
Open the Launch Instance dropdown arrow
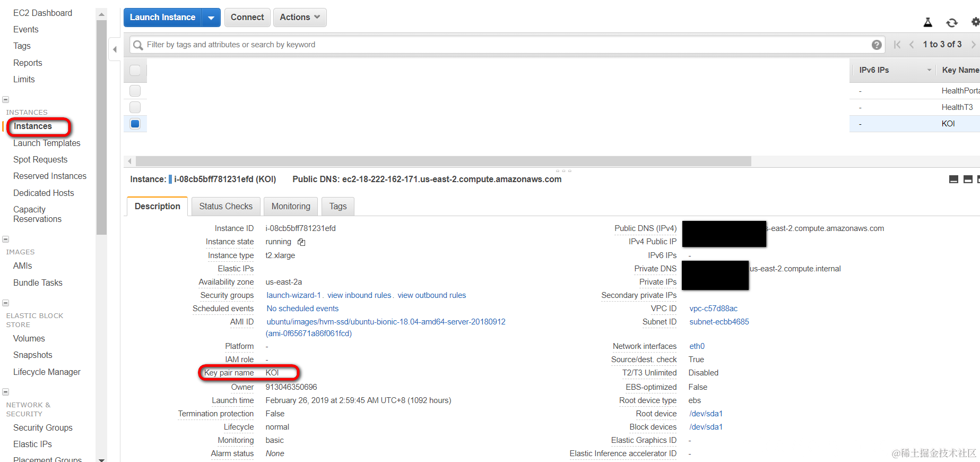coord(211,18)
